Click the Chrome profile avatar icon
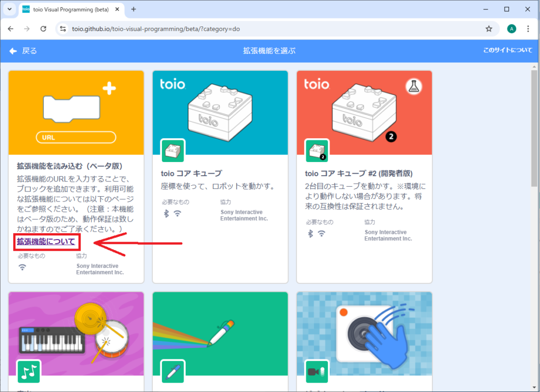 512,28
